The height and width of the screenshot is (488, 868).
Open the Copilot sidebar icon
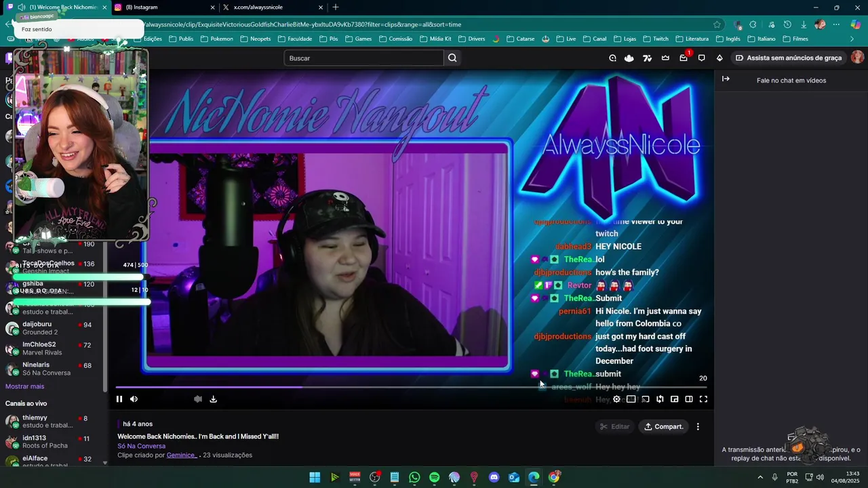click(x=856, y=24)
